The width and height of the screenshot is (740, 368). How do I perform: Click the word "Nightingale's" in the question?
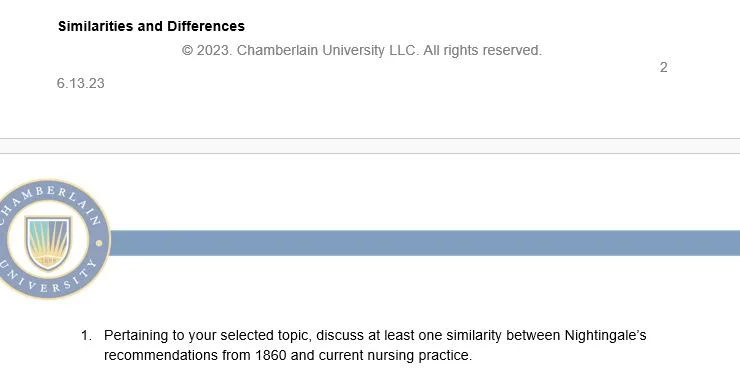click(605, 336)
